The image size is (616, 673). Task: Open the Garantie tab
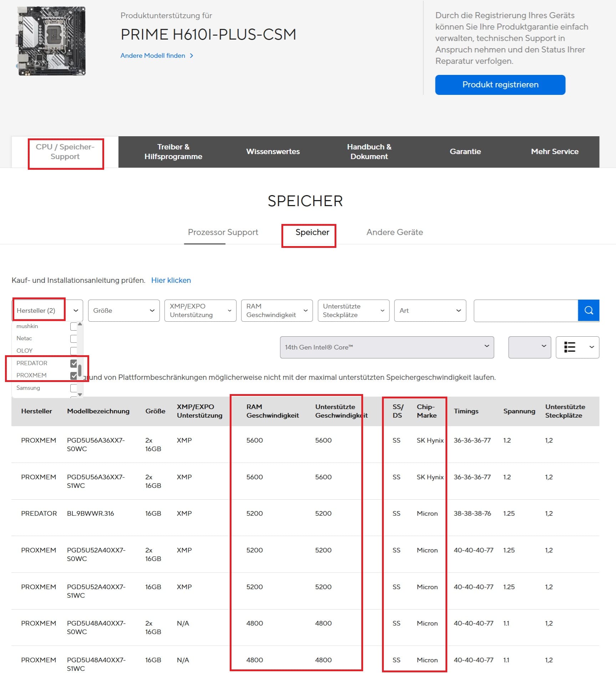(465, 152)
